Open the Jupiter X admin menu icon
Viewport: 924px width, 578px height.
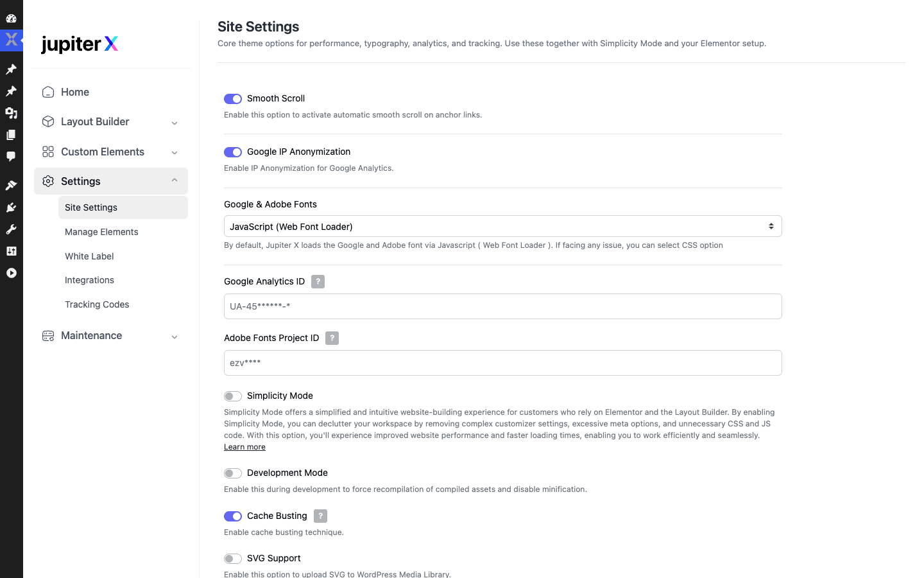tap(11, 40)
